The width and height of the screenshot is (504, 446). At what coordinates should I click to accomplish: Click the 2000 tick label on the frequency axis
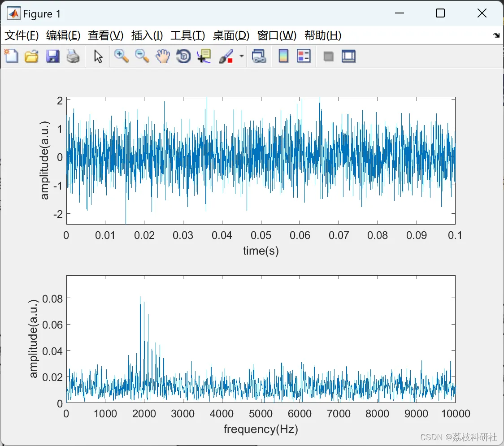click(x=144, y=414)
